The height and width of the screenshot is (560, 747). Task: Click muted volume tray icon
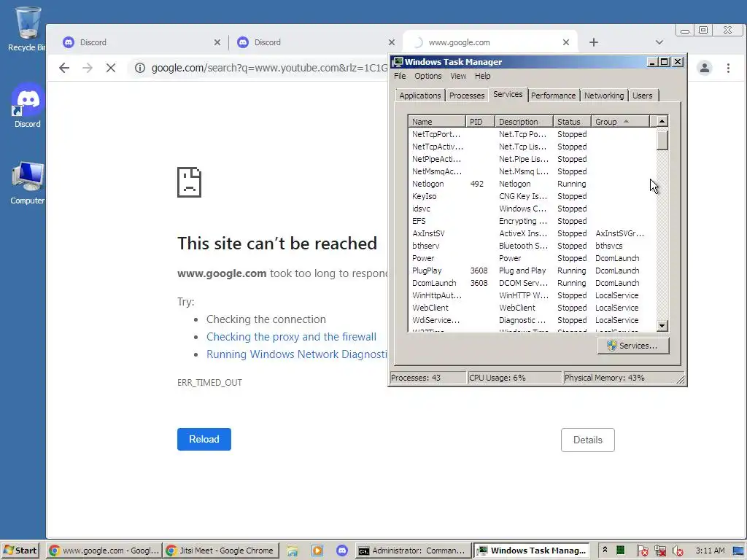pos(677,551)
